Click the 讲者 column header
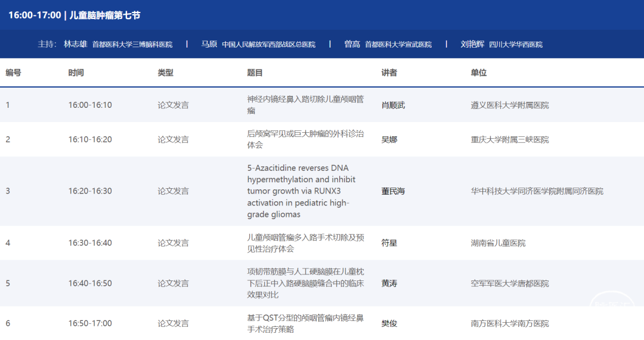Image resolution: width=644 pixels, height=340 pixels. coord(389,73)
